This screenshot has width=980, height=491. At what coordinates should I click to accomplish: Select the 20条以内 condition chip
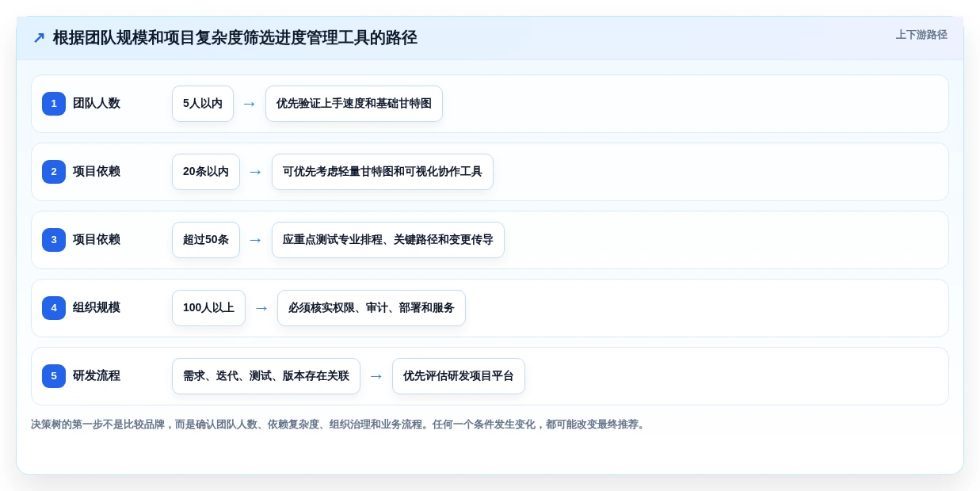point(206,172)
